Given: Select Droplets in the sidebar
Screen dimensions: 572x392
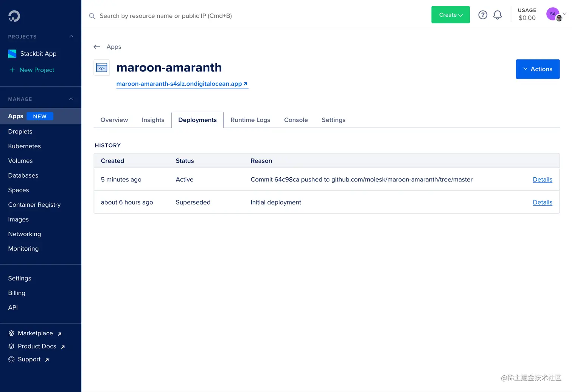Looking at the screenshot, I should point(20,132).
